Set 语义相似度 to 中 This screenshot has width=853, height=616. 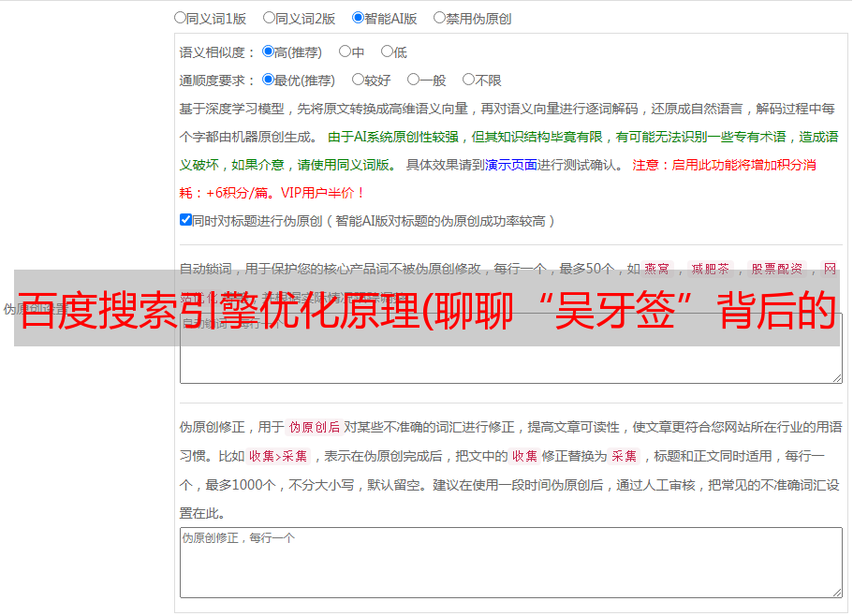point(345,51)
